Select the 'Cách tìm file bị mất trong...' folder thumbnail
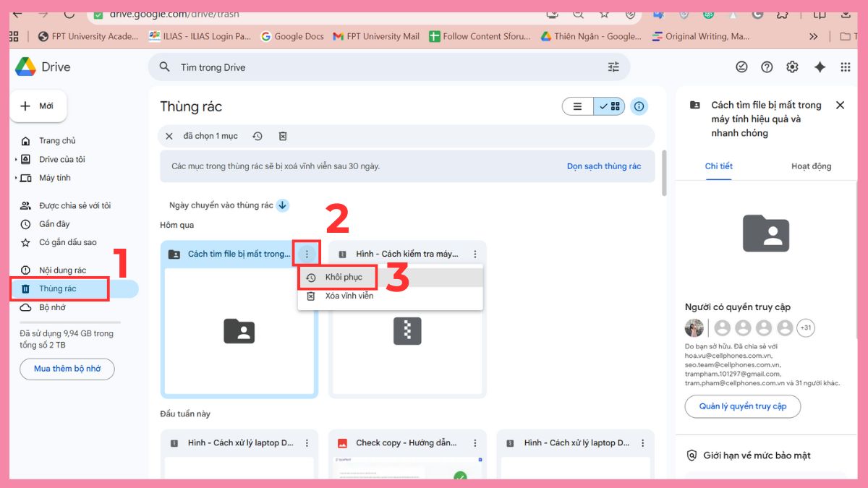The width and height of the screenshot is (868, 488). (239, 331)
